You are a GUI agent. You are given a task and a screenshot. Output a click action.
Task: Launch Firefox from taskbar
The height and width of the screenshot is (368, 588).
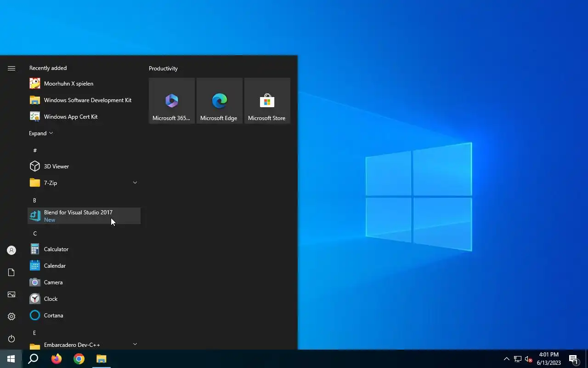coord(56,359)
